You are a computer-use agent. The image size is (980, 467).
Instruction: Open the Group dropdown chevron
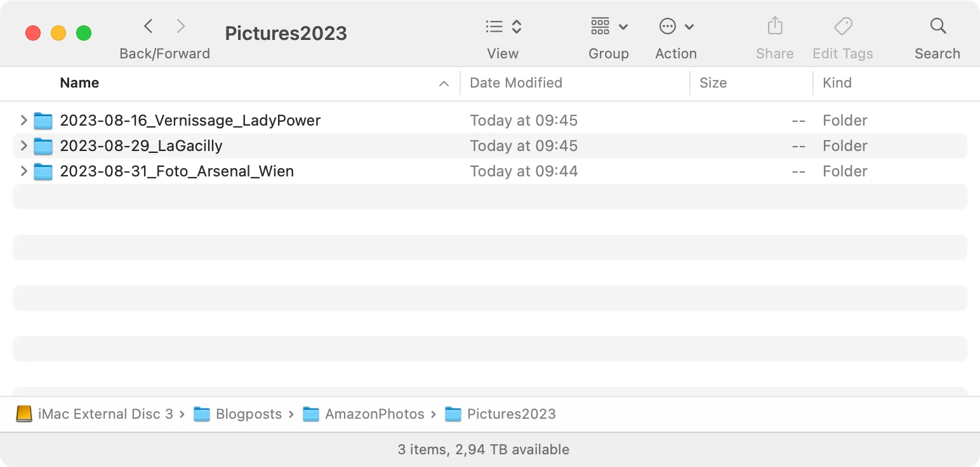pos(623,27)
